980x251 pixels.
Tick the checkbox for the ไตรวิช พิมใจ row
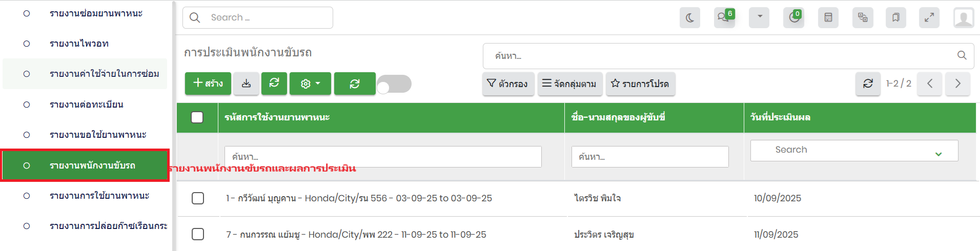[198, 198]
